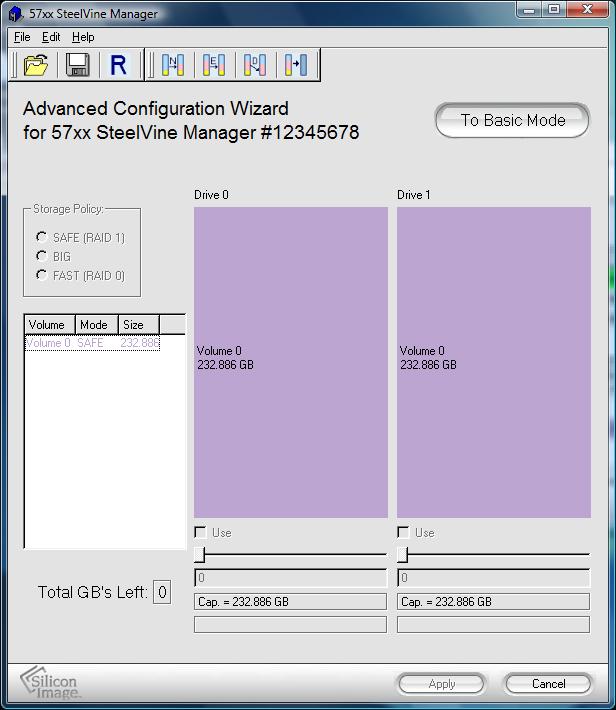Screen dimensions: 616x710
Task: Click the SteelVine app icon in title bar
Action: point(16,14)
